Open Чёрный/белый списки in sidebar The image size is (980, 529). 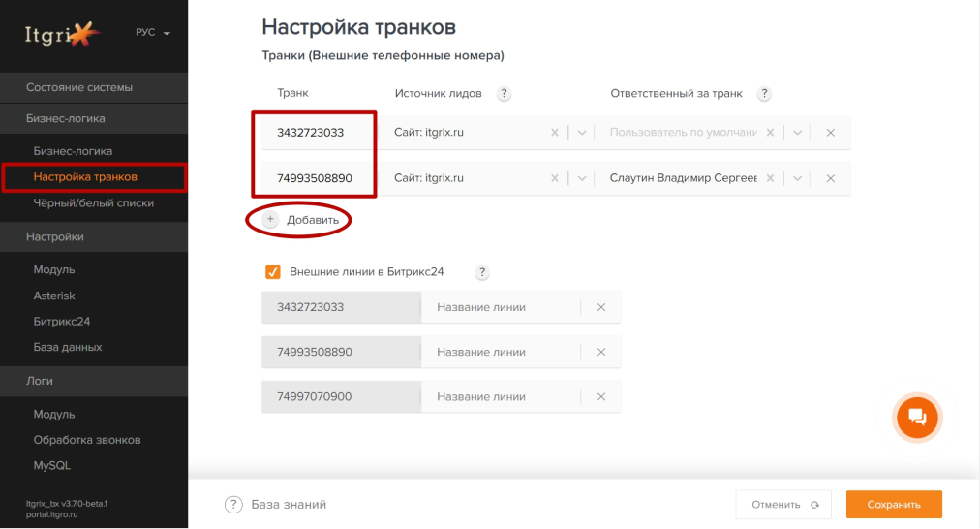[x=93, y=203]
